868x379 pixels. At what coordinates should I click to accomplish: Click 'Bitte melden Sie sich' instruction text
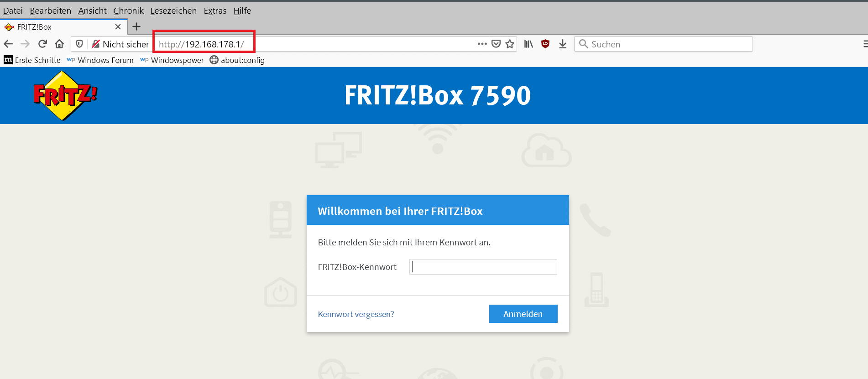(404, 243)
